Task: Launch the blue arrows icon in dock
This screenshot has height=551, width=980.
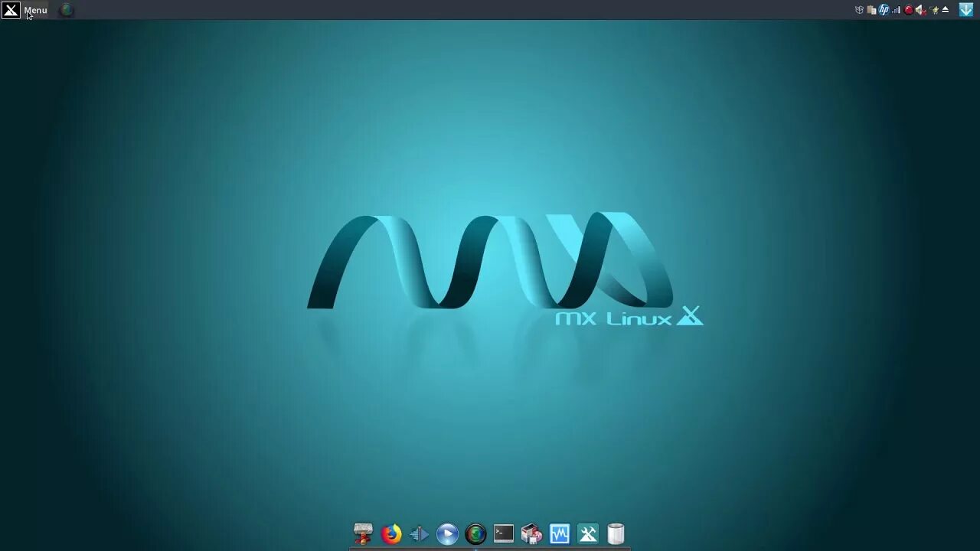Action: click(x=419, y=533)
